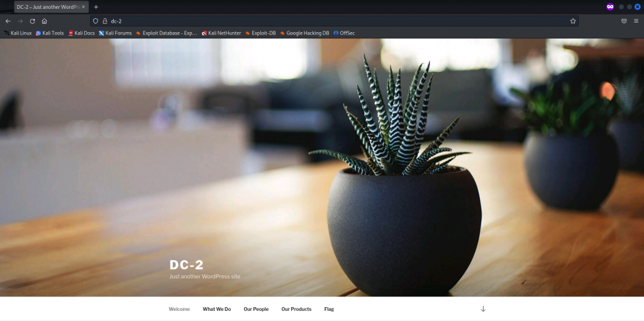Open the Firefox hamburger menu
This screenshot has height=321, width=644.
[636, 21]
